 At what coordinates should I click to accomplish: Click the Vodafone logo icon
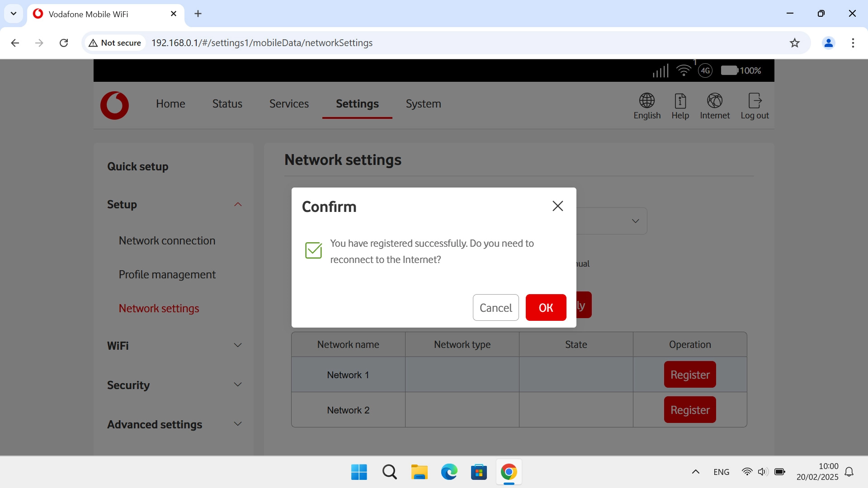click(114, 105)
